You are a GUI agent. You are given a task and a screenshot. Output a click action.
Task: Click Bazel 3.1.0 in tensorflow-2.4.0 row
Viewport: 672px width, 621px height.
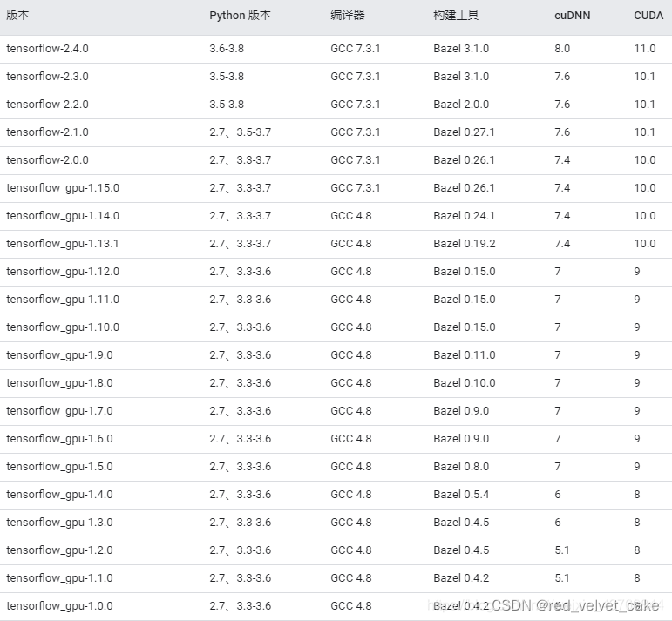point(461,49)
